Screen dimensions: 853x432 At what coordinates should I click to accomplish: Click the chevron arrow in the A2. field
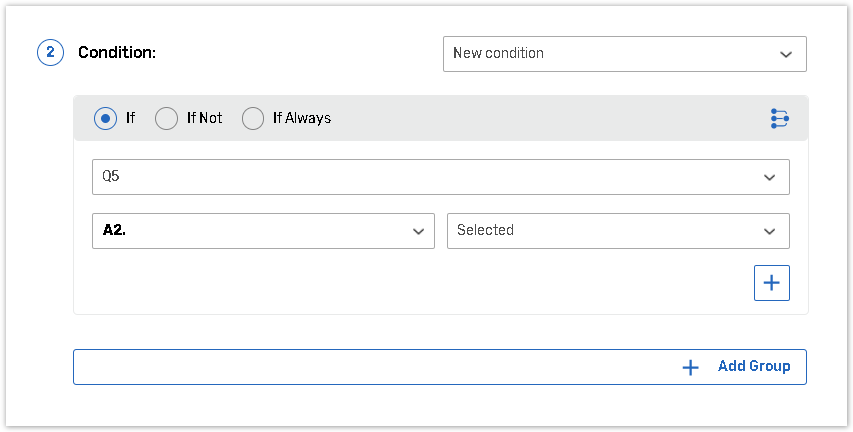(x=418, y=231)
